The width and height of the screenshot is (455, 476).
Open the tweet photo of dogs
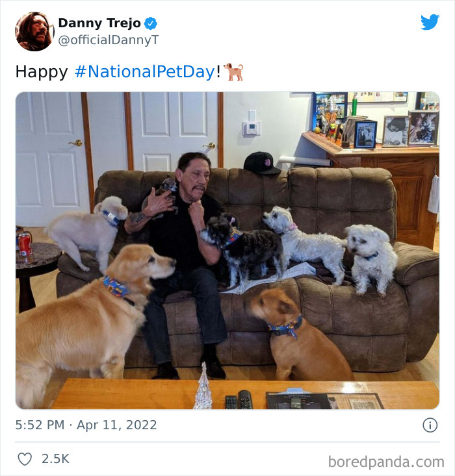coord(227,251)
